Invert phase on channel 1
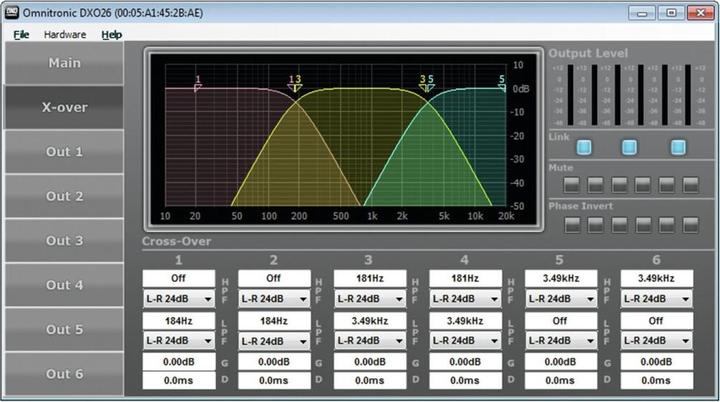720x402 pixels. tap(572, 224)
